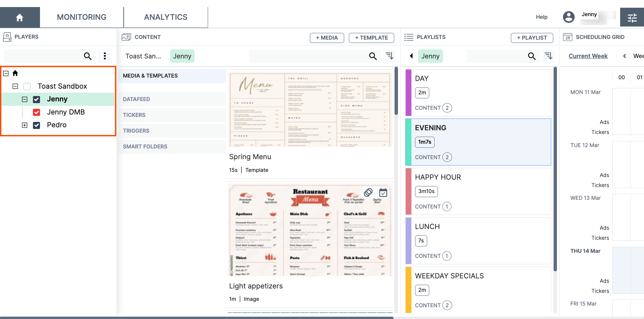The image size is (644, 319).
Task: Switch to the Monitoring tab
Action: click(82, 17)
